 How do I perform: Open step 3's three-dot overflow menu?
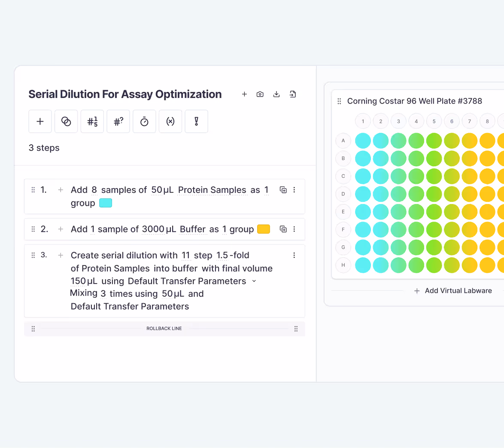(x=294, y=255)
